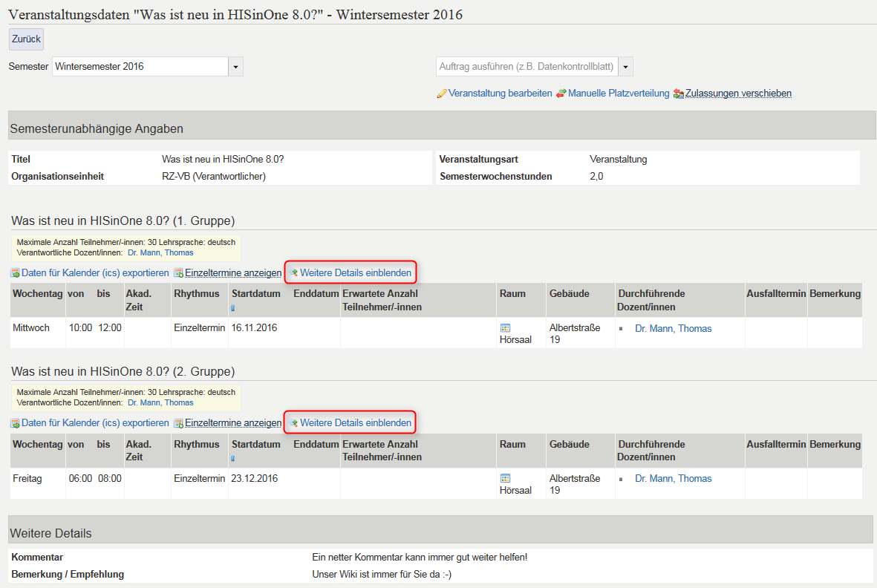Show Weitere Details for 2. Gruppe
This screenshot has width=877, height=588.
(356, 423)
